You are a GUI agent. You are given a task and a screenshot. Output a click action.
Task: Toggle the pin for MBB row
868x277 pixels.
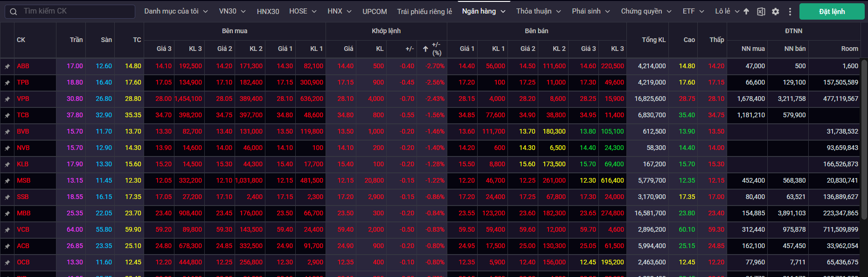tap(7, 213)
